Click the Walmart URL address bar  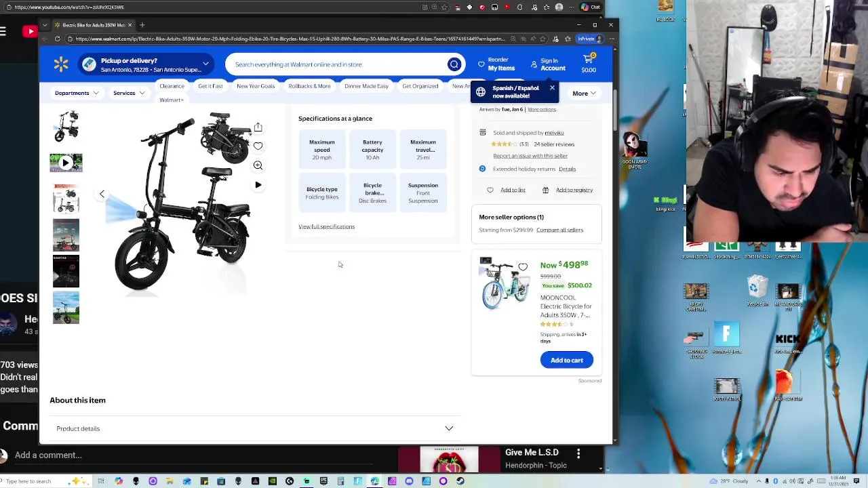pyautogui.click(x=290, y=39)
